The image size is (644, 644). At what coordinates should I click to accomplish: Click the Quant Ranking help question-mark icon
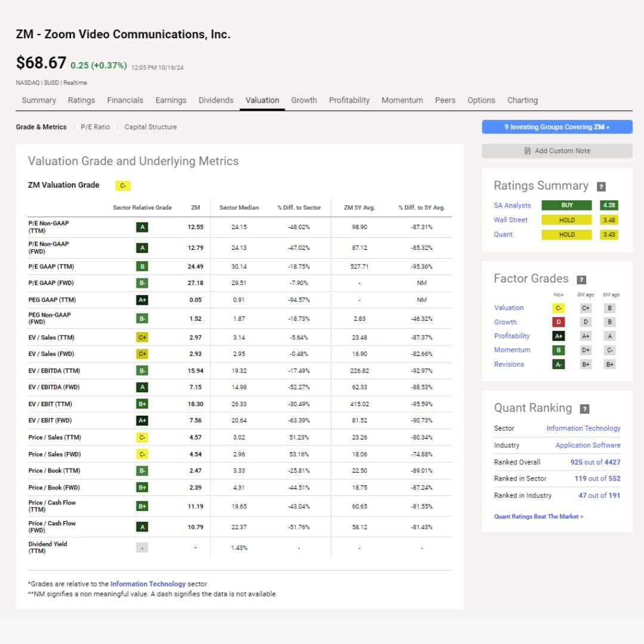[x=584, y=408]
